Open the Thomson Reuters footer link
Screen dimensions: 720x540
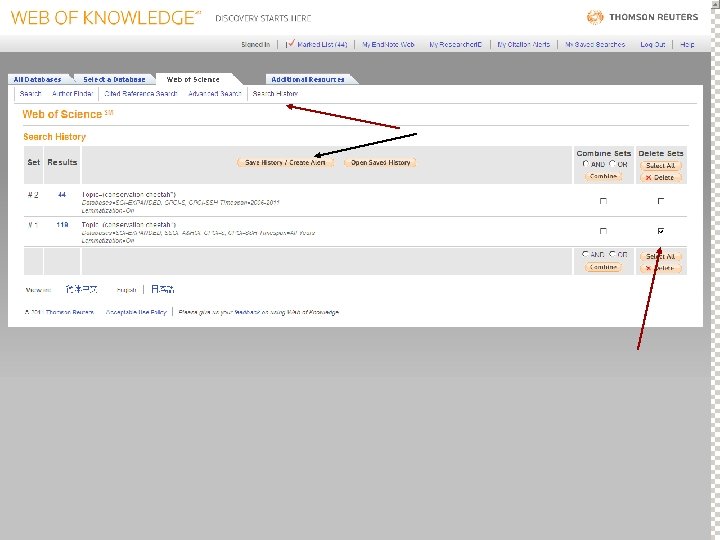[69, 312]
